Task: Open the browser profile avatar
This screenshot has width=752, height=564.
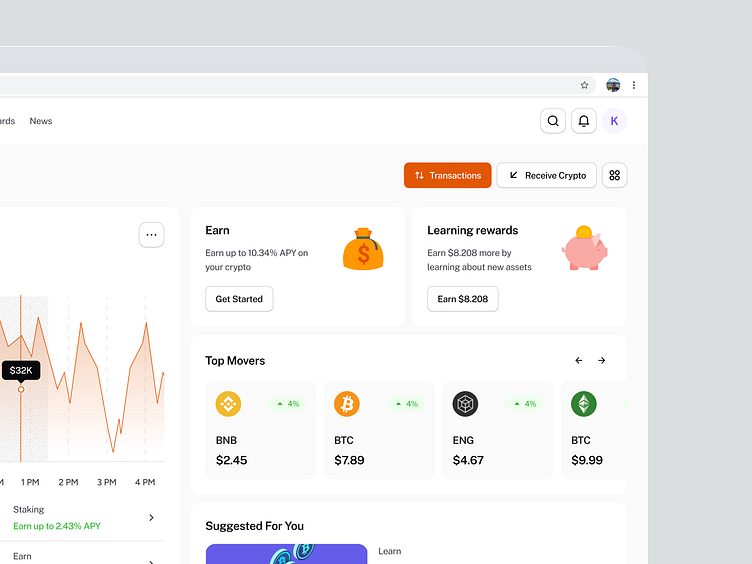Action: 613,85
